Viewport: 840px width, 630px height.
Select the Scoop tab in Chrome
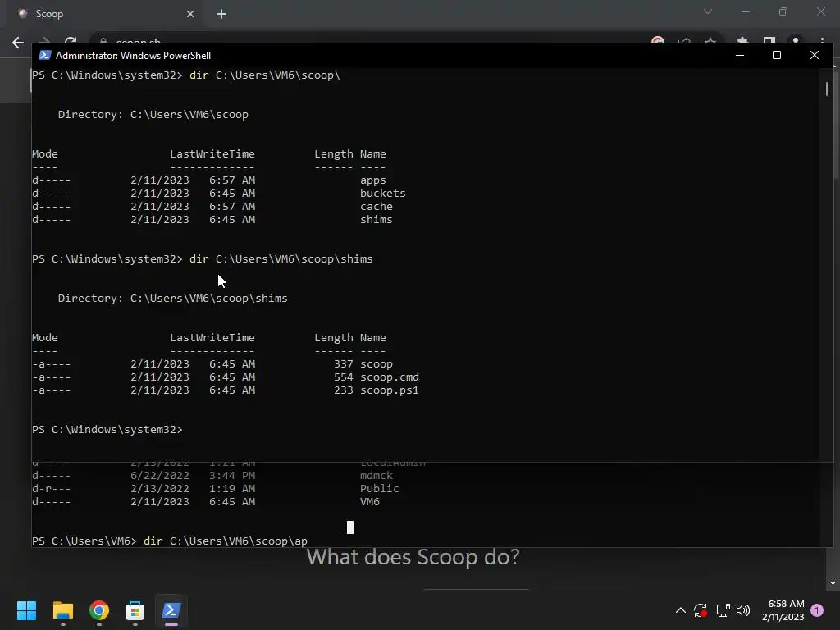(x=104, y=14)
